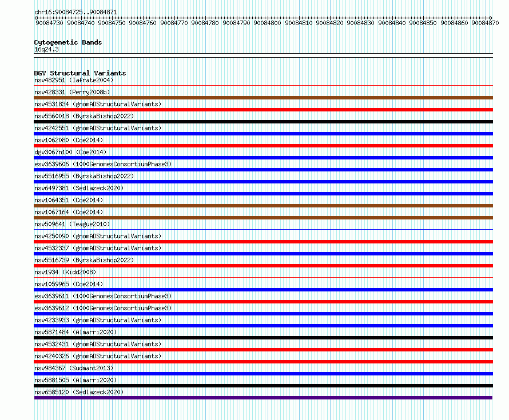The height and width of the screenshot is (420, 509).
Task: Click nsv4250090 (gnomADStructuralVariants) label
Action: coord(98,236)
